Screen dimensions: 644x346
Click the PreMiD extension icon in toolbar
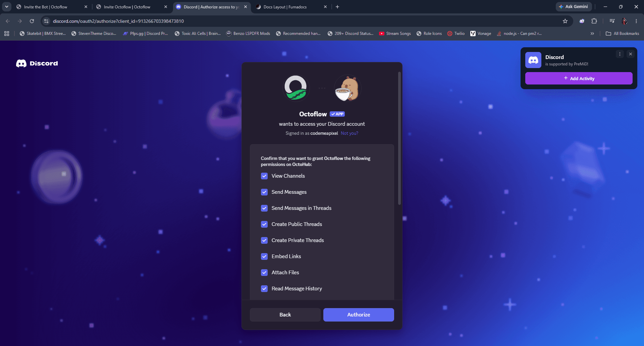(x=582, y=21)
